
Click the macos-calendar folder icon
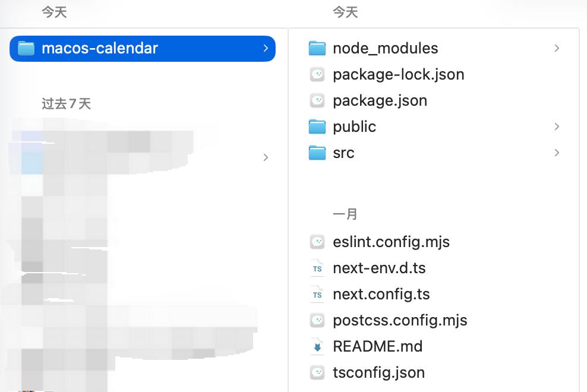pos(26,48)
